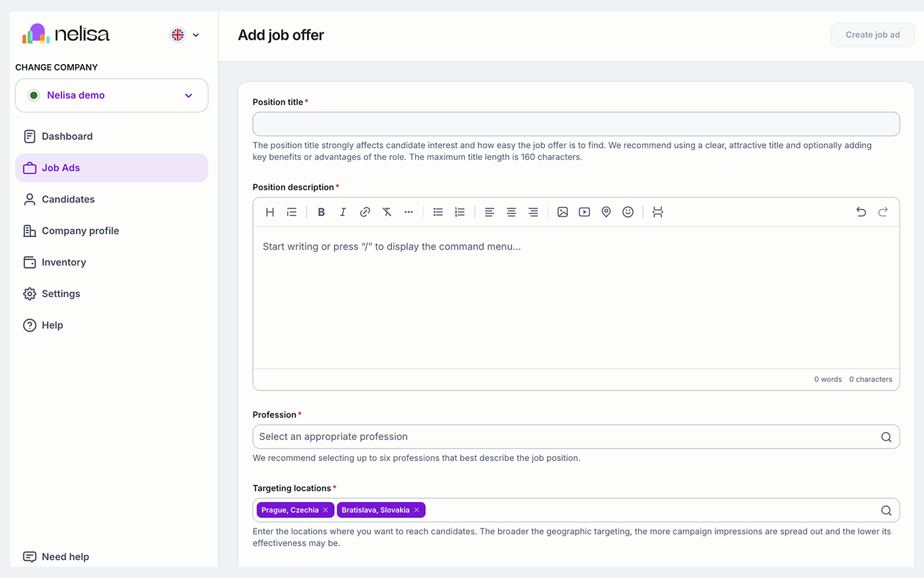Insert a bulleted list
924x578 pixels.
point(438,212)
